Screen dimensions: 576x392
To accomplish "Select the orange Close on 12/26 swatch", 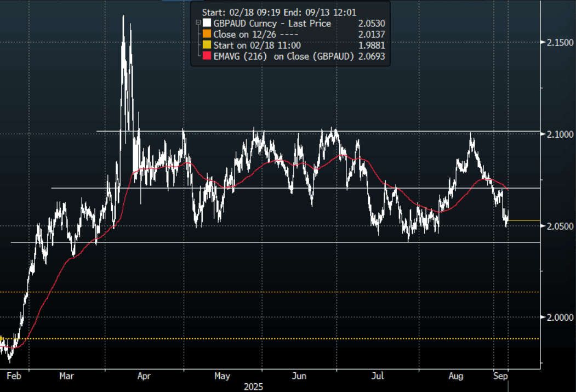I will coord(206,35).
